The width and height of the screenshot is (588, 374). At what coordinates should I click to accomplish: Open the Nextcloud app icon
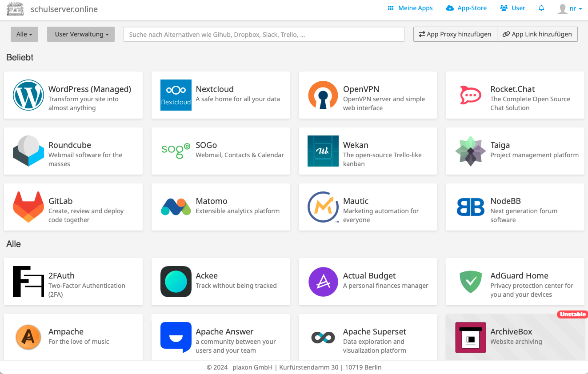[176, 95]
